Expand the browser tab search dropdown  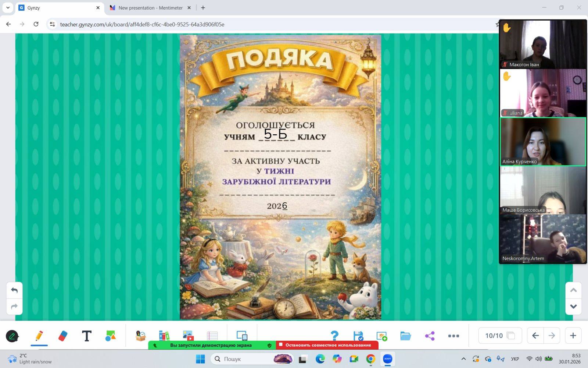(8, 7)
